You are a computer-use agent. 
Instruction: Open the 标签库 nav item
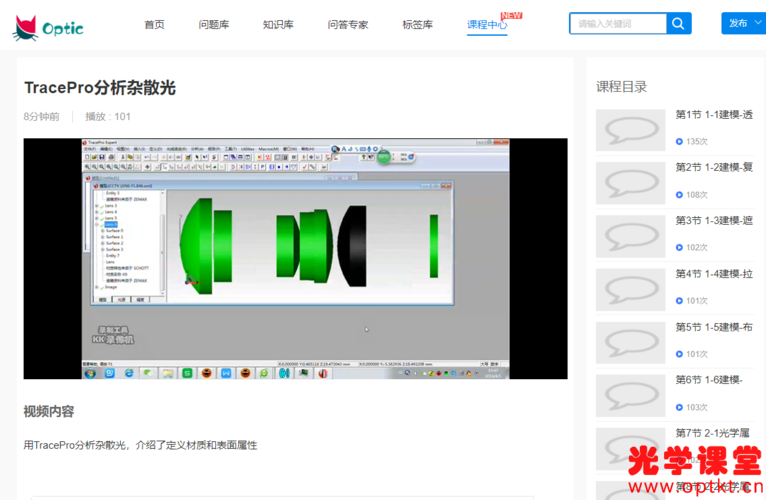[417, 24]
